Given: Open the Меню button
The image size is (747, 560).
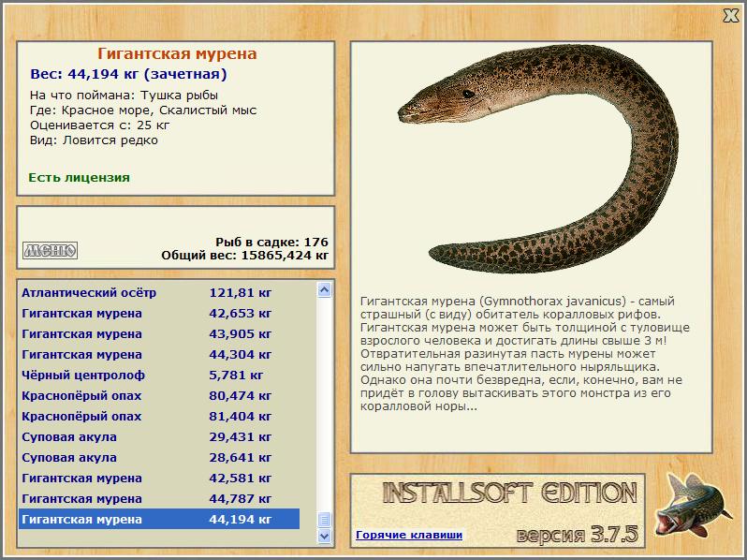Looking at the screenshot, I should 50,250.
